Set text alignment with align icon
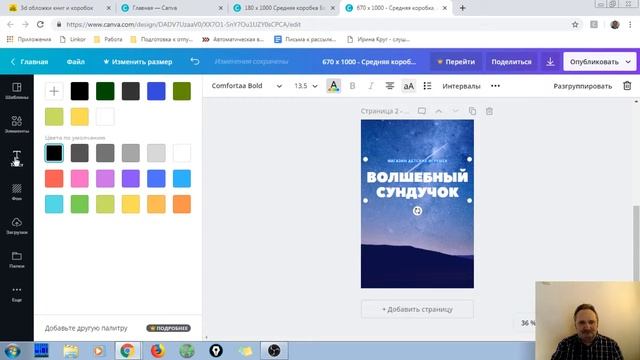 (390, 86)
